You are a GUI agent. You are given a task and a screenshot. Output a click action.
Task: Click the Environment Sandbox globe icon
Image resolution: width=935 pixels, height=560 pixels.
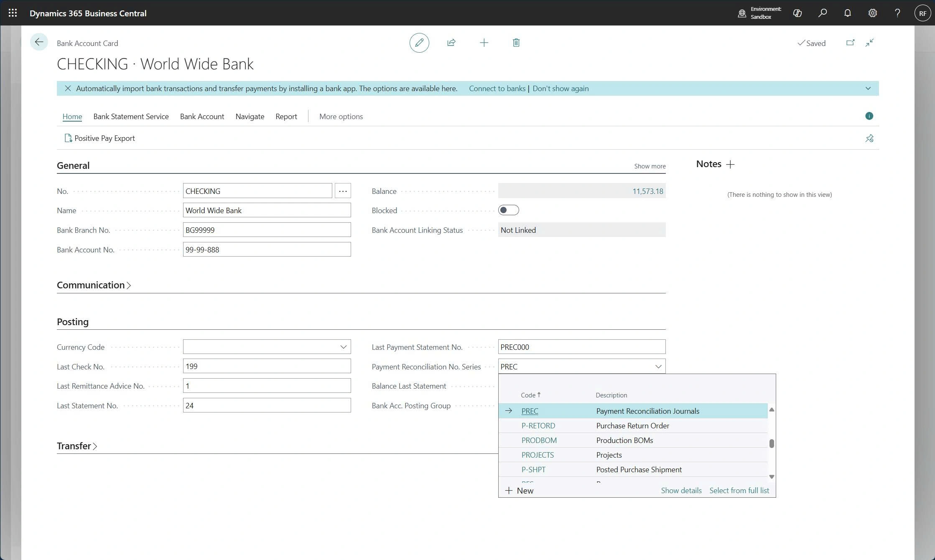[x=742, y=13]
